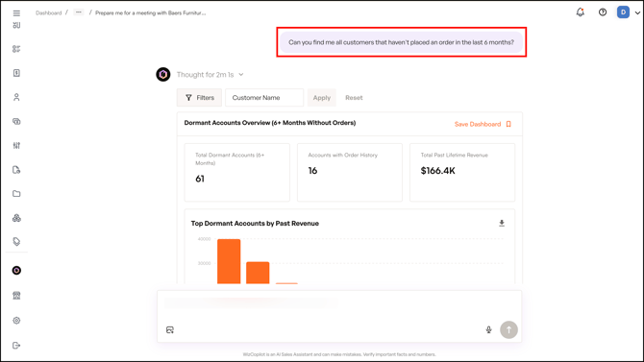The image size is (644, 362).
Task: Open notifications bell icon
Action: [x=580, y=12]
